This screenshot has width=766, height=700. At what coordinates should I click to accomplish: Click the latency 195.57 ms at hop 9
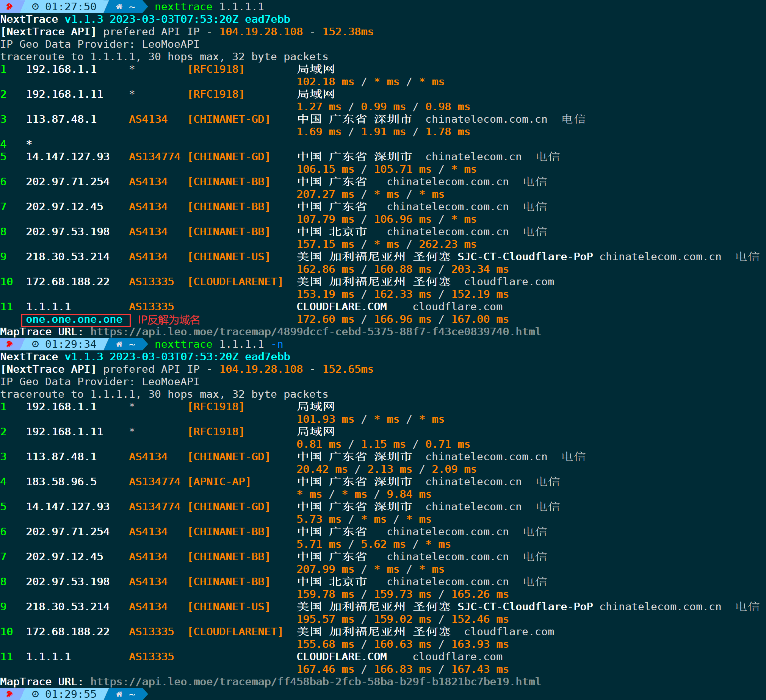point(325,619)
